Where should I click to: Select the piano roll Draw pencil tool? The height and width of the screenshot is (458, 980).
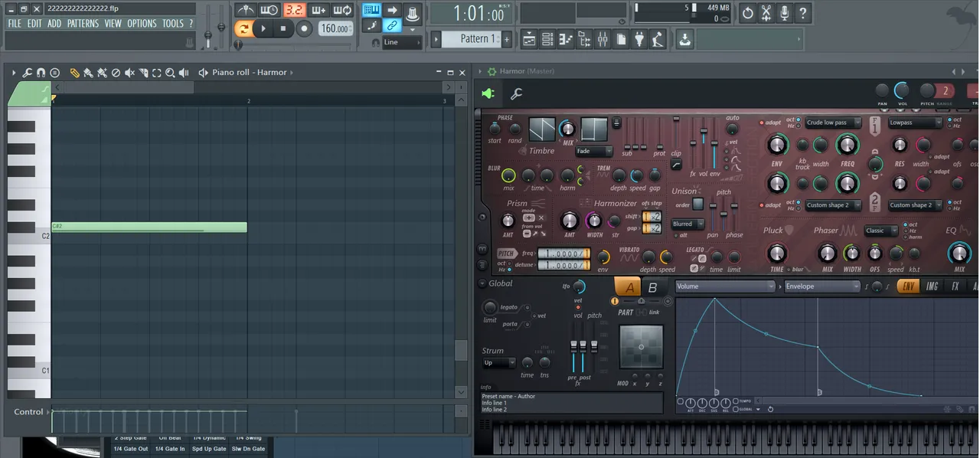74,73
